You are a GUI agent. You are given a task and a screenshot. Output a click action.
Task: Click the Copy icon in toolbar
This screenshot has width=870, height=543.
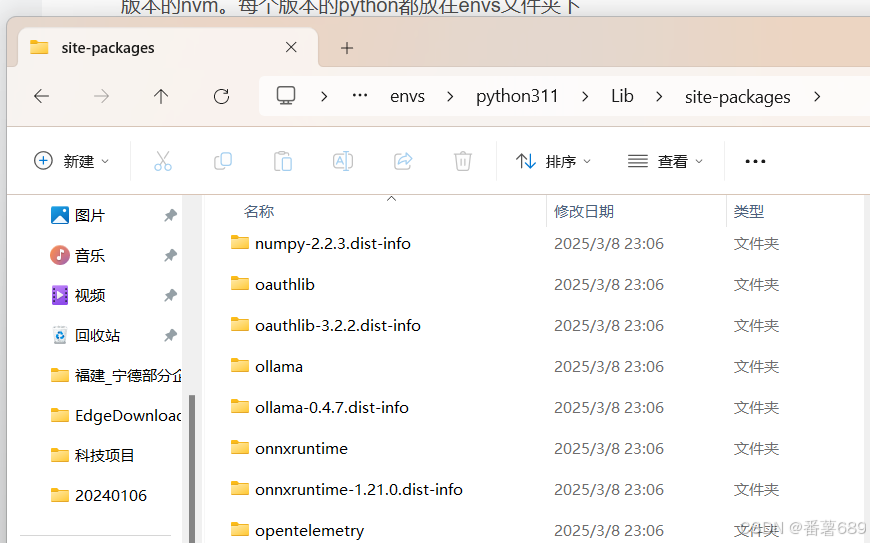click(222, 161)
